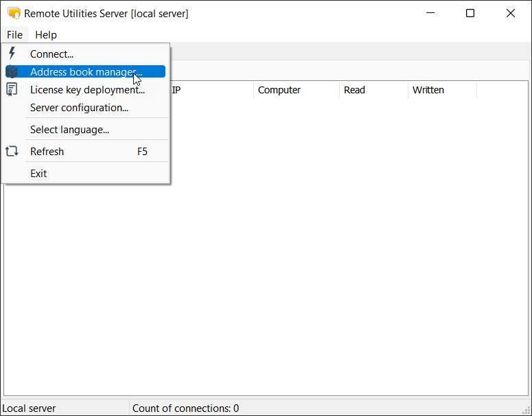
Task: Click the Computer column header
Action: point(296,90)
